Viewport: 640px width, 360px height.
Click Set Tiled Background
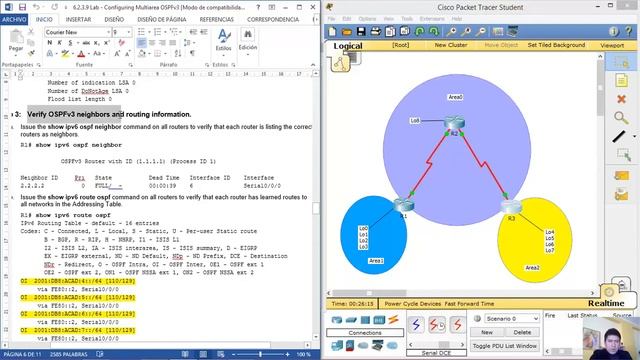(556, 45)
